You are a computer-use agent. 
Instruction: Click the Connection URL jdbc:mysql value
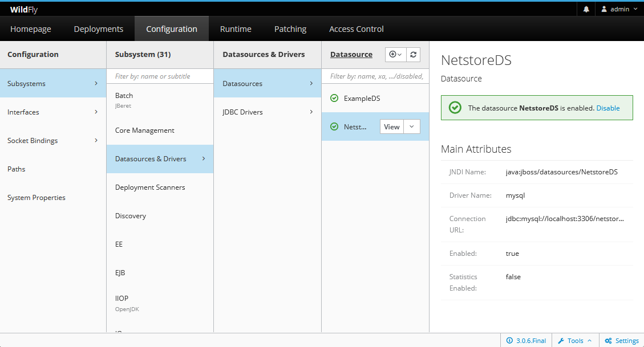[565, 219]
